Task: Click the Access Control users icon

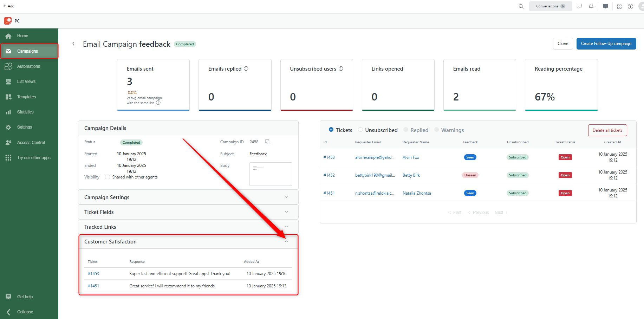Action: click(x=8, y=143)
